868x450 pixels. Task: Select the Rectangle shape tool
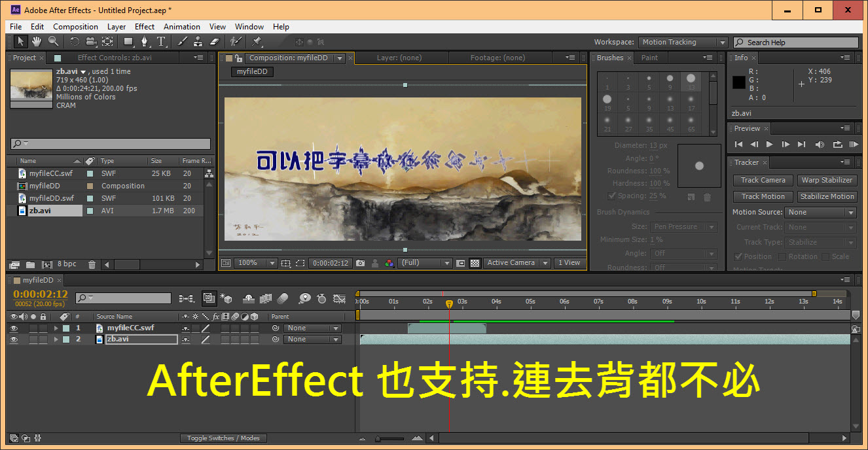pos(129,41)
